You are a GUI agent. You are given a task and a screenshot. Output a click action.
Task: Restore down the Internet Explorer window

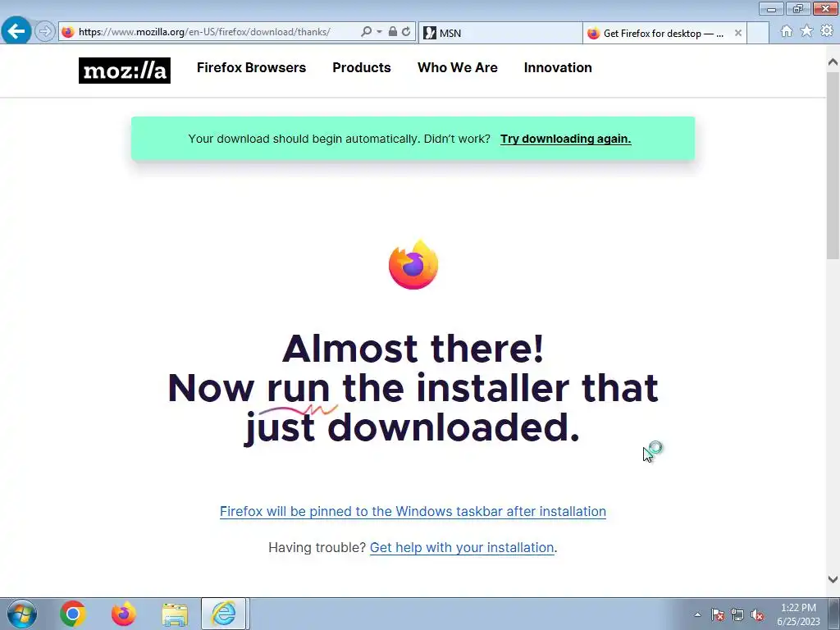798,8
